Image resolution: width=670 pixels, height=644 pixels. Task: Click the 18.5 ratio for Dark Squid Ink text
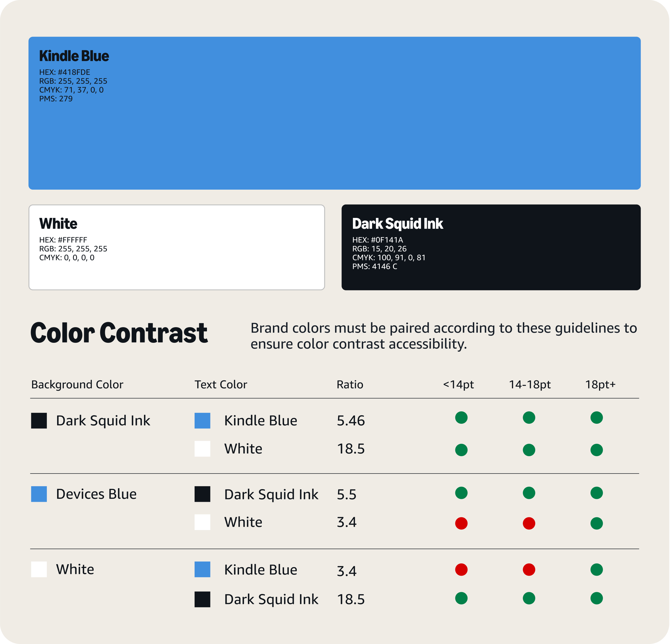[x=351, y=599]
